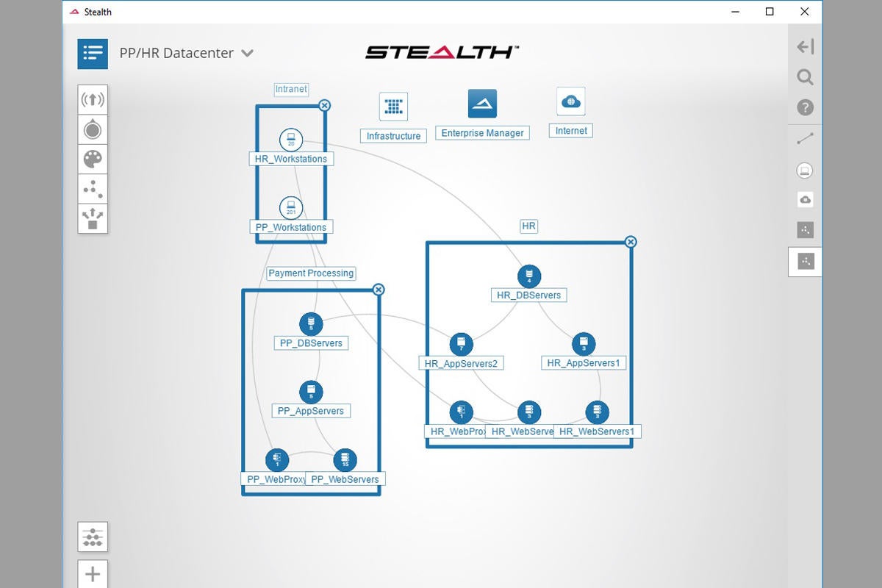Click the PP_DBServers database node
Viewport: 882px width, 588px height.
[x=311, y=324]
